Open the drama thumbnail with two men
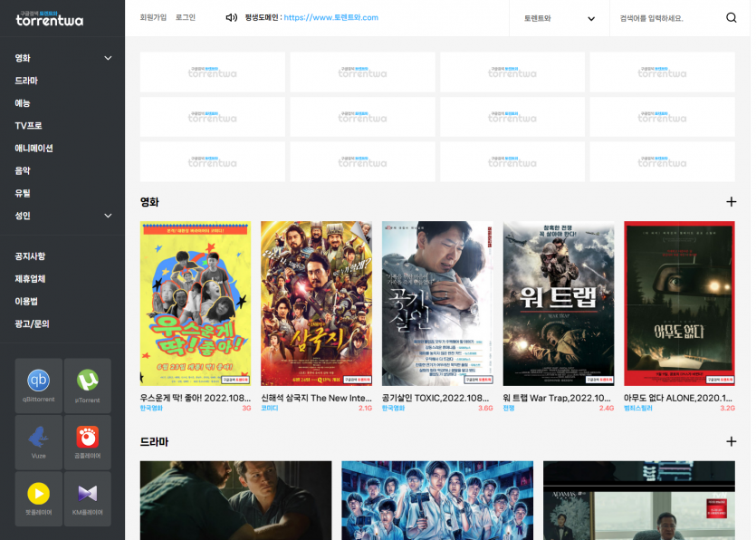Screen dimensions: 756x540 coord(235,500)
